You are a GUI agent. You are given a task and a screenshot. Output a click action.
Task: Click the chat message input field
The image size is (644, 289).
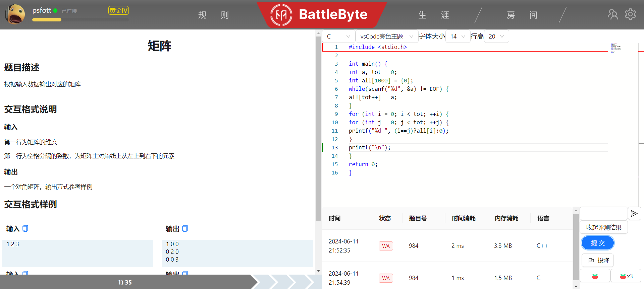coord(603,214)
